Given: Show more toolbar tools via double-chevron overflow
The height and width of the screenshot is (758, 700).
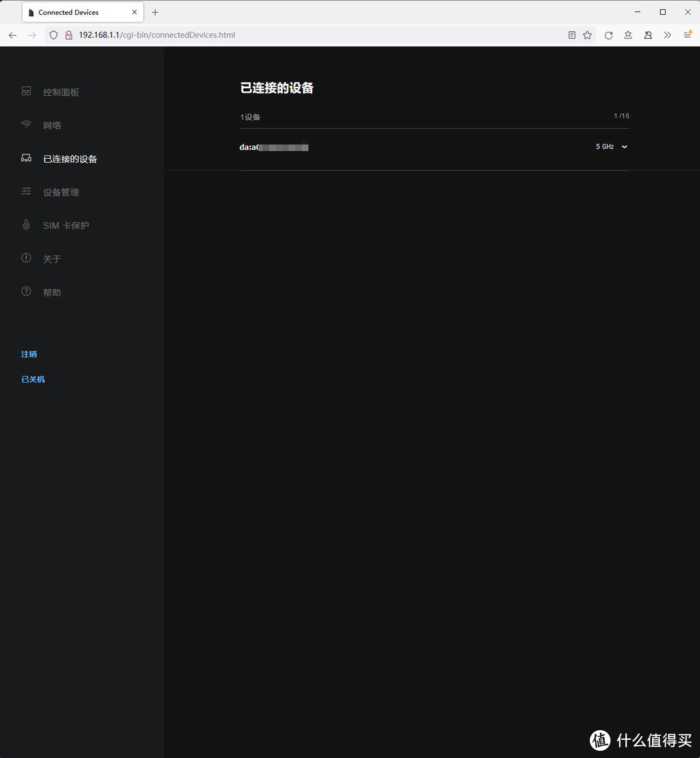Looking at the screenshot, I should click(667, 35).
